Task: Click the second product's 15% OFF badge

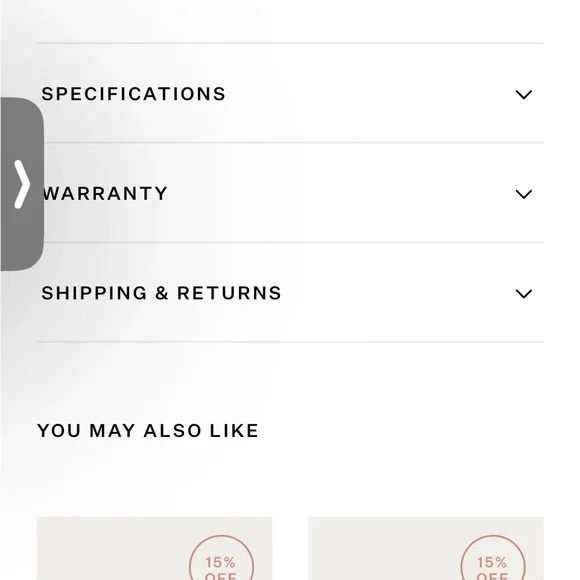Action: pyautogui.click(x=493, y=558)
